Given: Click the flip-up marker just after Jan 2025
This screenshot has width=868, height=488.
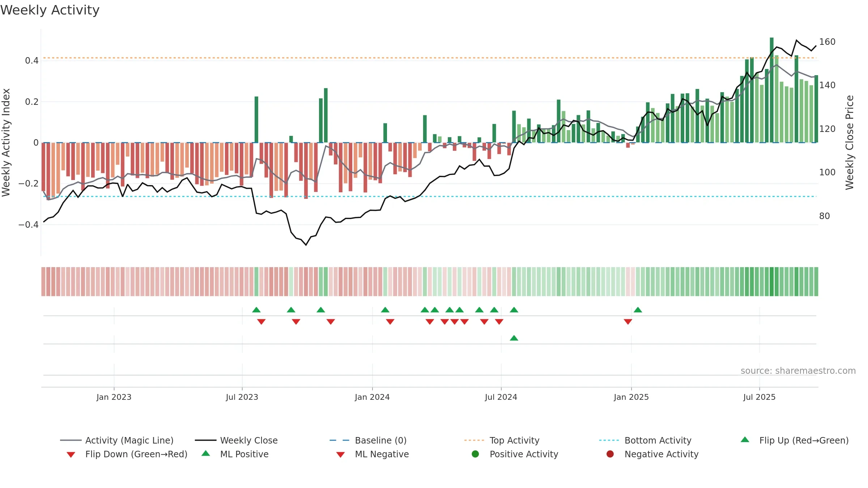Looking at the screenshot, I should click(638, 310).
